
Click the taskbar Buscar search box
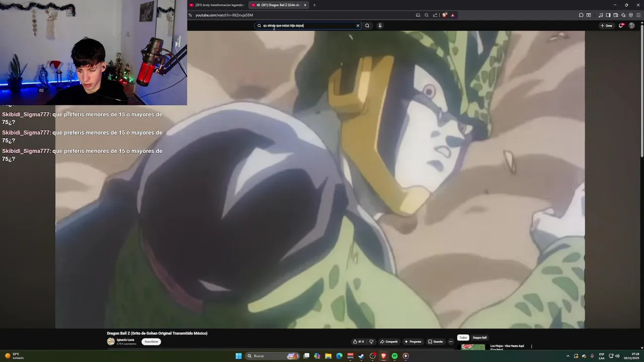(x=272, y=356)
